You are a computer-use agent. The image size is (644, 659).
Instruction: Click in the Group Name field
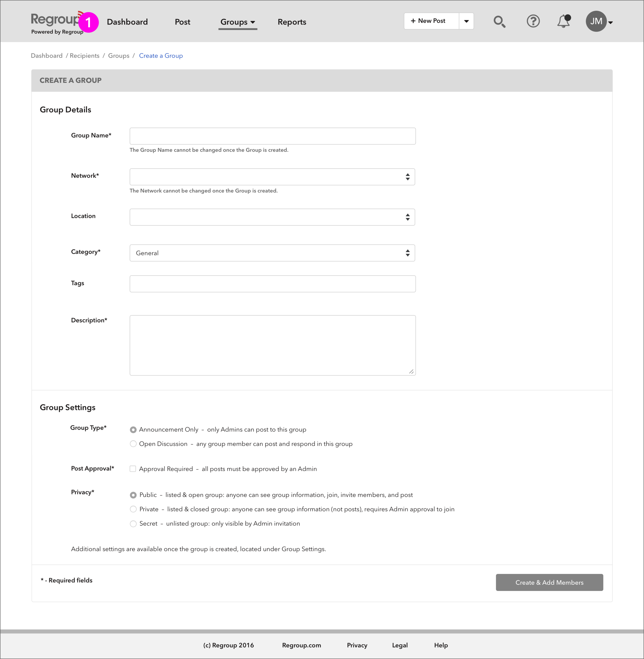(x=272, y=136)
